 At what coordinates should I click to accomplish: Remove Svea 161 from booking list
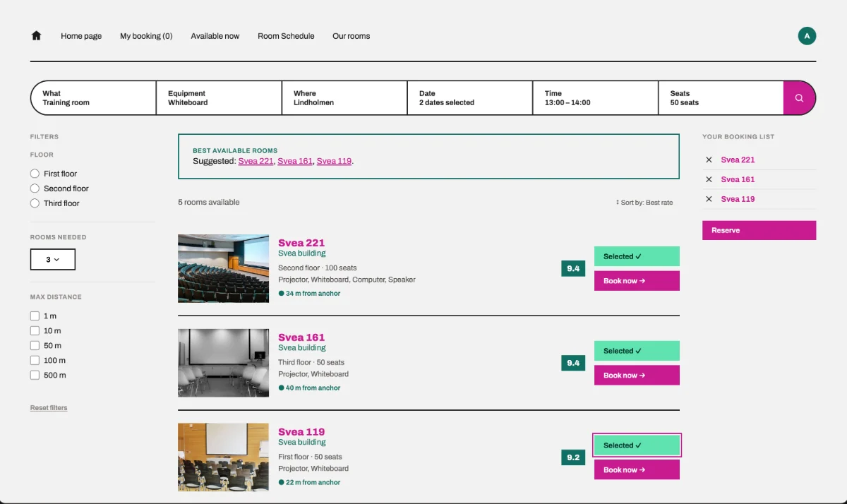coord(709,179)
